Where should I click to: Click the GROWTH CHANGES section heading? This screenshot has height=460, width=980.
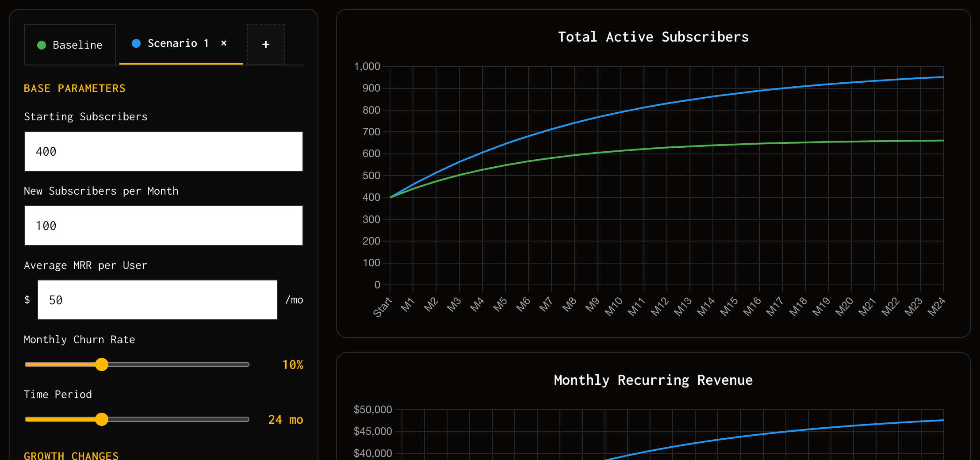[x=71, y=455]
